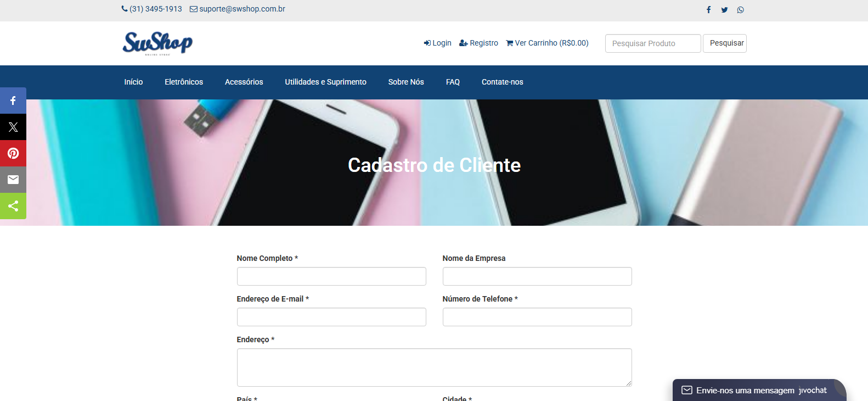The width and height of the screenshot is (868, 401).
Task: Open the Eletrônicos menu
Action: pos(184,82)
